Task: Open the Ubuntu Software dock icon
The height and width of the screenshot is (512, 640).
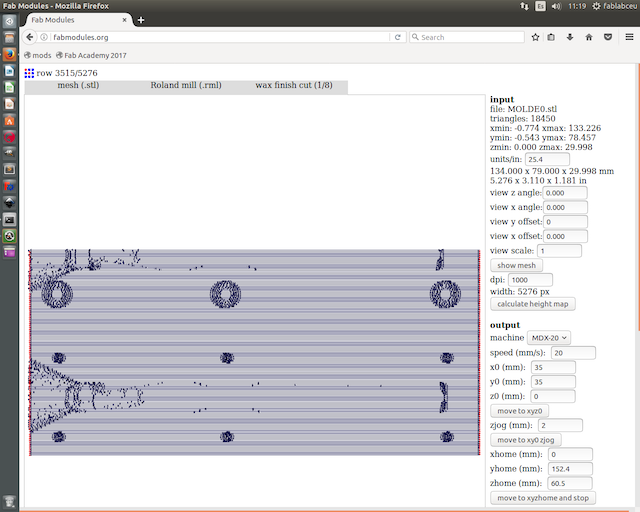Action: [x=9, y=120]
